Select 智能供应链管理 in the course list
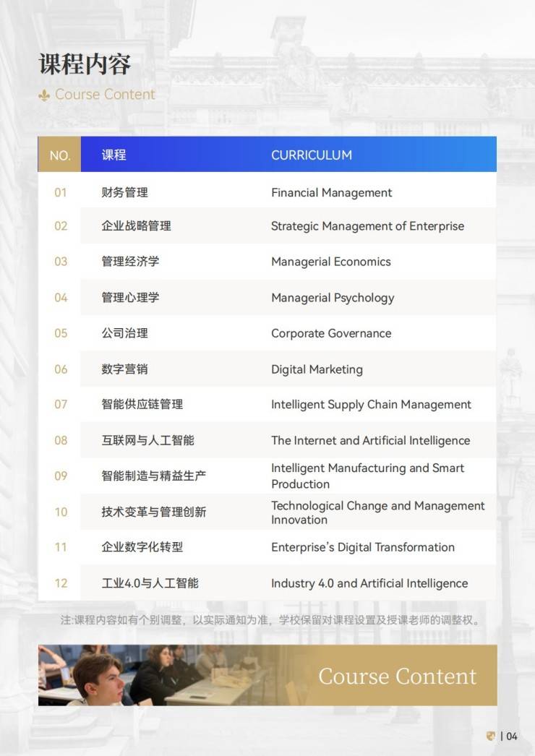Viewport: 535px width, 756px height. [142, 405]
